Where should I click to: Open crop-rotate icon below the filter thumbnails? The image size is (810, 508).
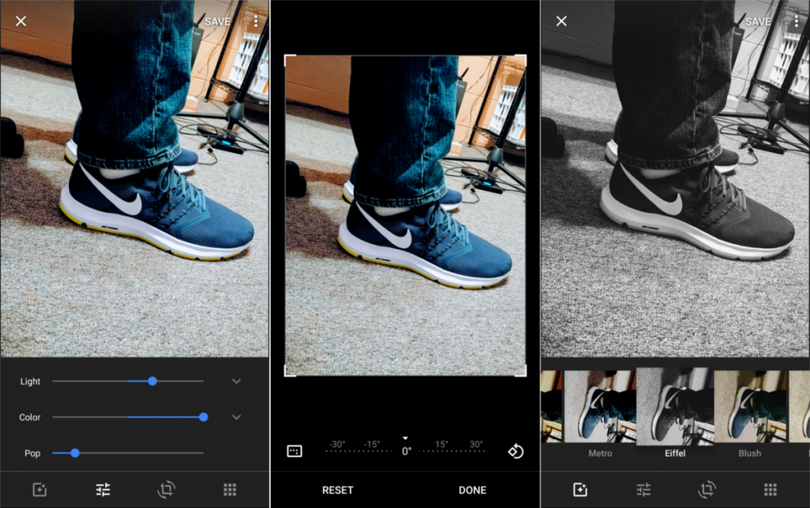click(x=707, y=489)
